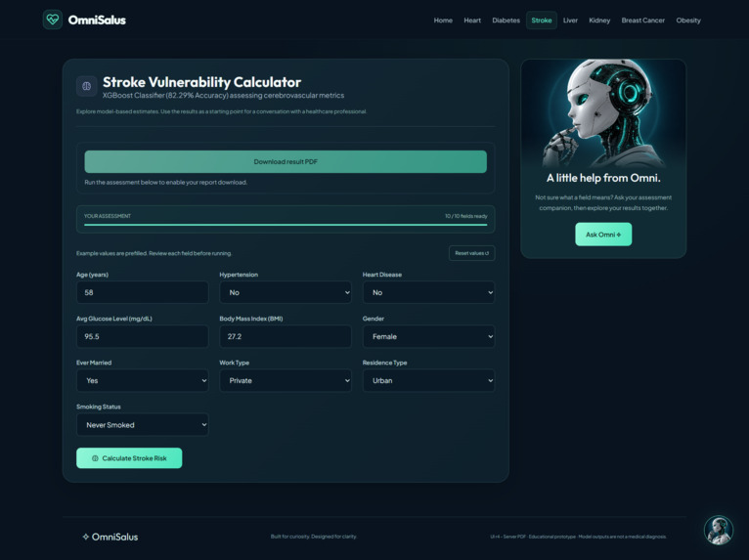This screenshot has height=560, width=749.
Task: Click 'Built for curiosity. Designed for clarity.' text
Action: [314, 537]
